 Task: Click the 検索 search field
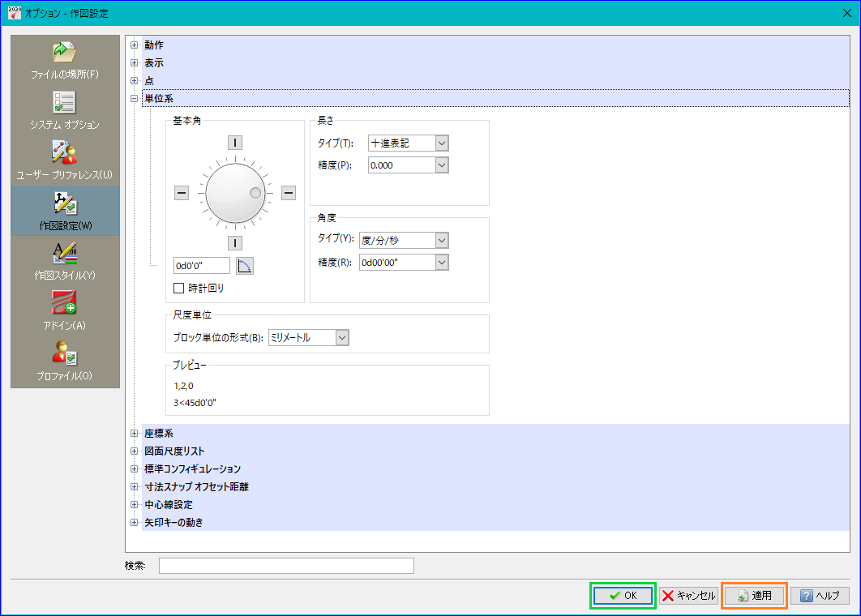click(286, 566)
